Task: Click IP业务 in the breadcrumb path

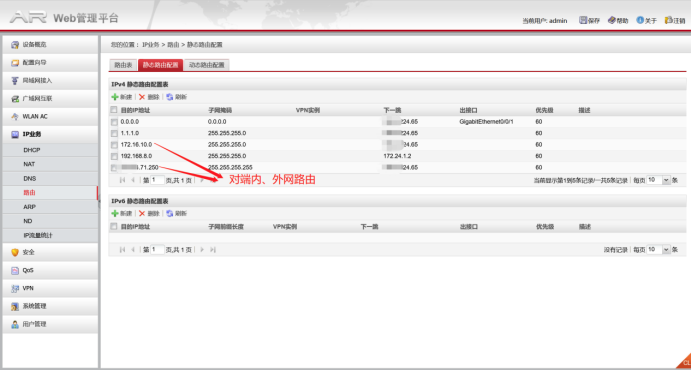Action: [150, 45]
